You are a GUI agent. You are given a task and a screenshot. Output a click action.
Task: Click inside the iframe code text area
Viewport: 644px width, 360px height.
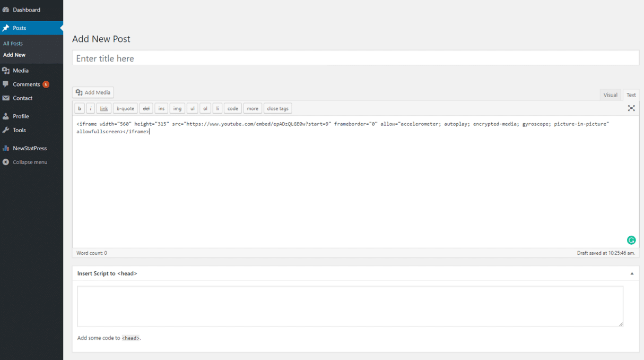pyautogui.click(x=355, y=182)
